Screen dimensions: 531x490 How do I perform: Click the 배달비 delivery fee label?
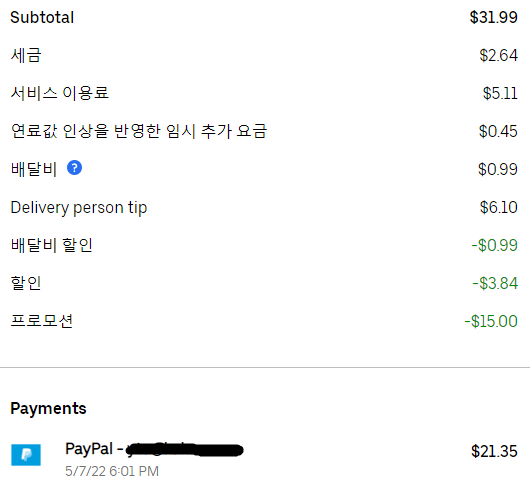coord(34,169)
